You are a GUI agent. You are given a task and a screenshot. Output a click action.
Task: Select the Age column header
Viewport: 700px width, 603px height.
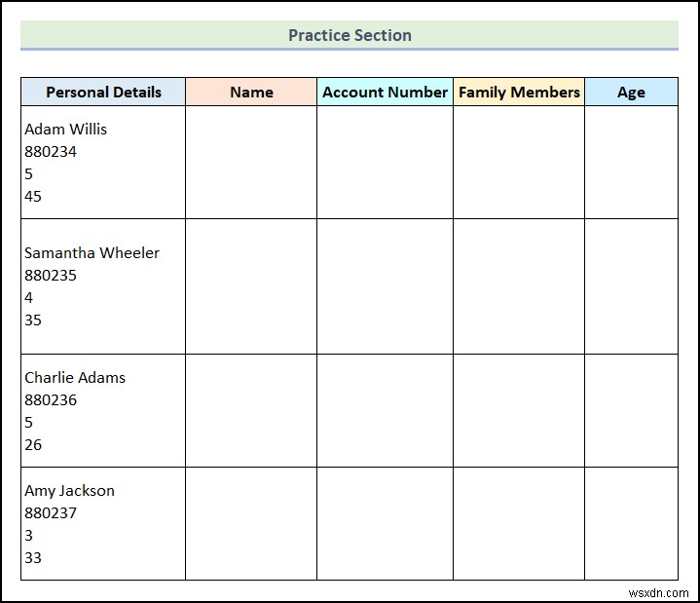(631, 92)
